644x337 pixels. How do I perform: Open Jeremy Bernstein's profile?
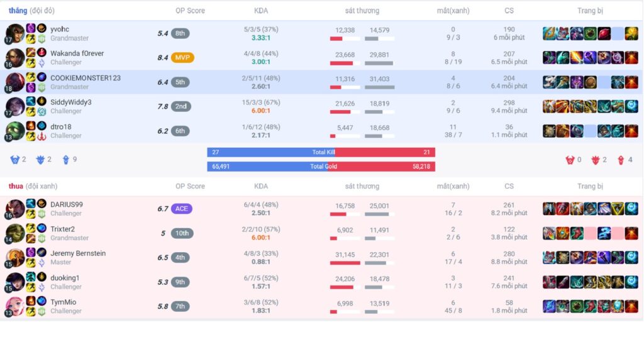pos(78,253)
